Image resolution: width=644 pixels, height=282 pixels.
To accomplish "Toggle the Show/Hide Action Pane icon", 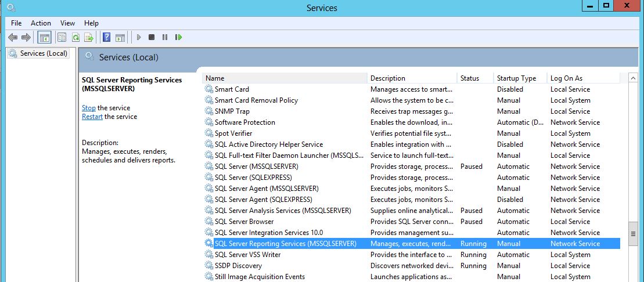I will [120, 38].
